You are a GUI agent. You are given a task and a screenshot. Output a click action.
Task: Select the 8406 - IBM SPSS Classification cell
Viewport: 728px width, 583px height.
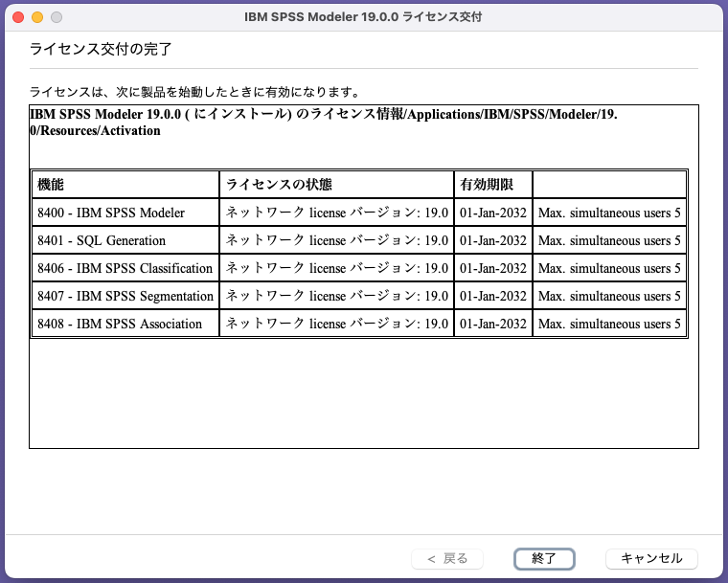[125, 268]
